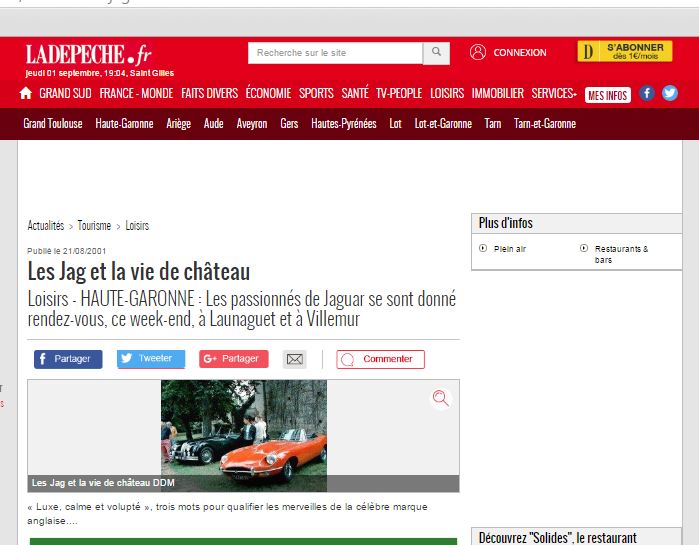Click the Loisirs breadcrumb link

point(137,225)
